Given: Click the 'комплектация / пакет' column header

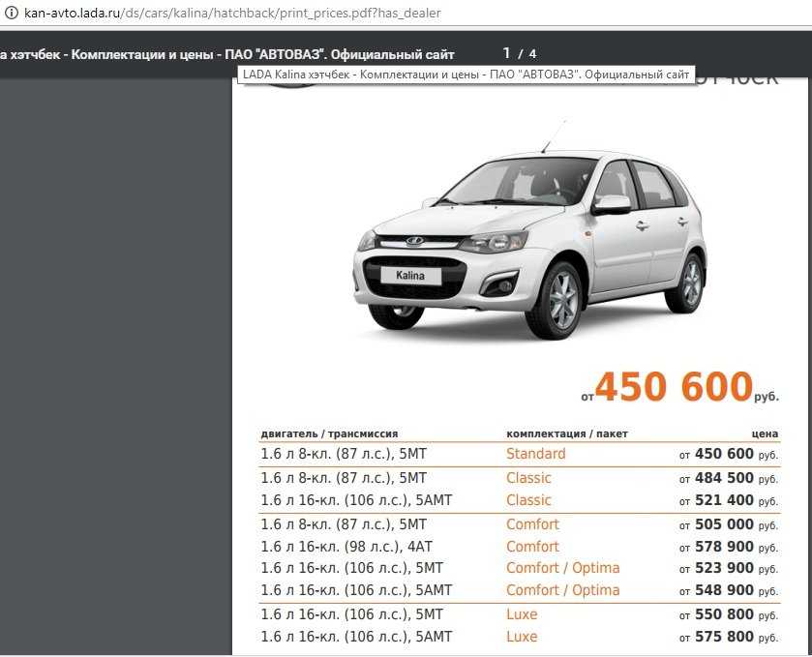Looking at the screenshot, I should click(567, 433).
